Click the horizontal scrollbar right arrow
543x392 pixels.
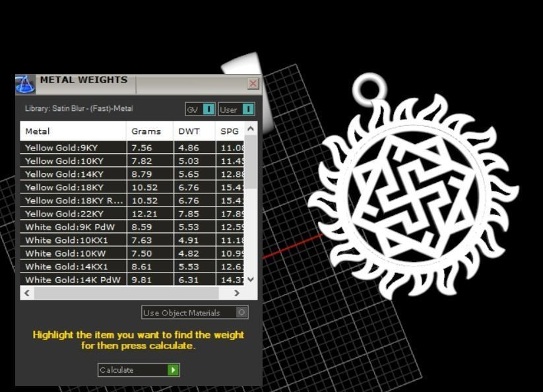click(237, 293)
